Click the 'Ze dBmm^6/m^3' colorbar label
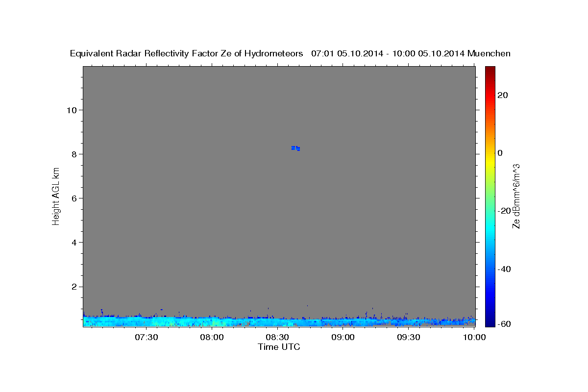588x392 pixels. point(516,196)
